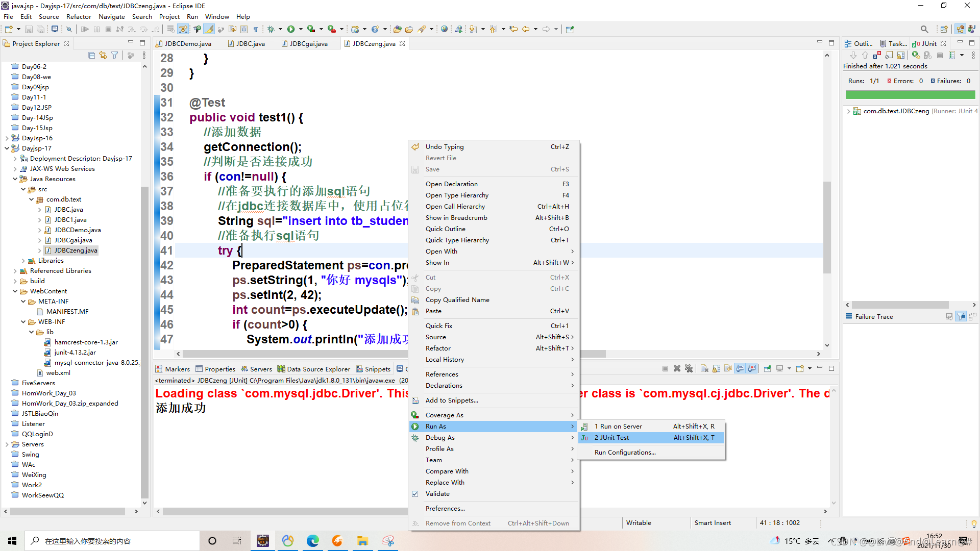Switch to the JDBCgai.java editor tab

[x=308, y=44]
